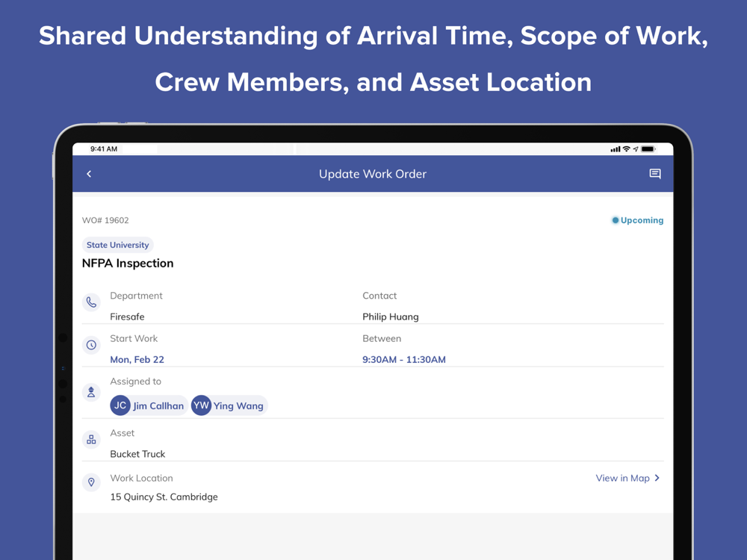Tap the clock icon beside Start Work
This screenshot has height=560, width=747.
[x=91, y=345]
